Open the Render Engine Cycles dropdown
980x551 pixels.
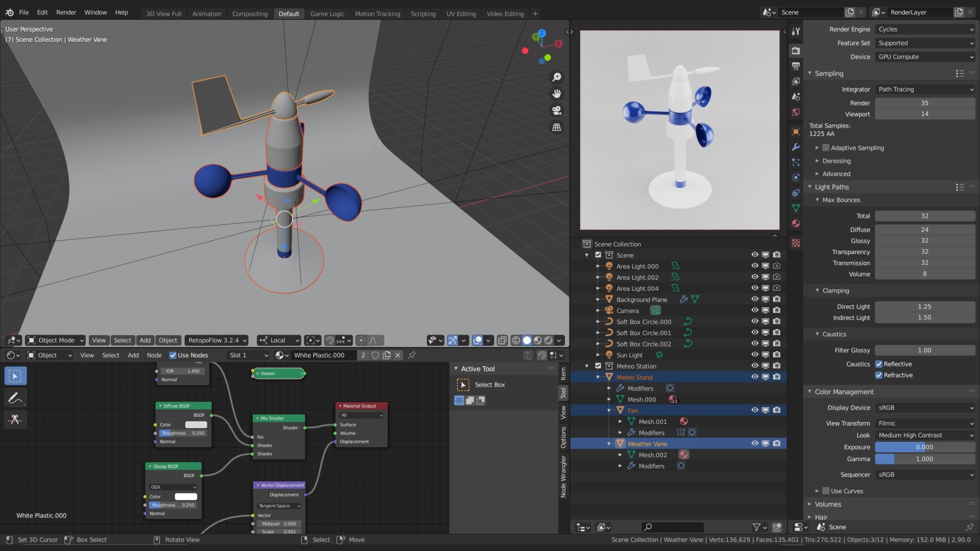[925, 30]
